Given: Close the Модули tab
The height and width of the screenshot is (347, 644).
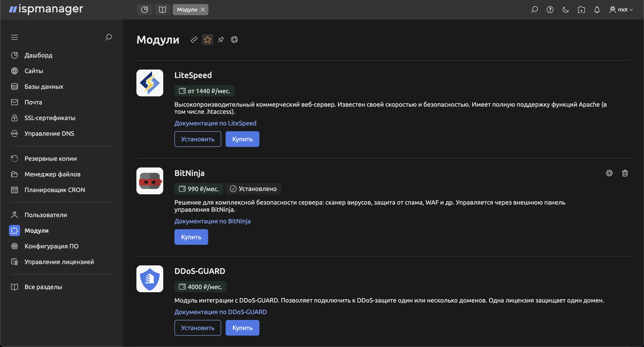Looking at the screenshot, I should pos(203,9).
